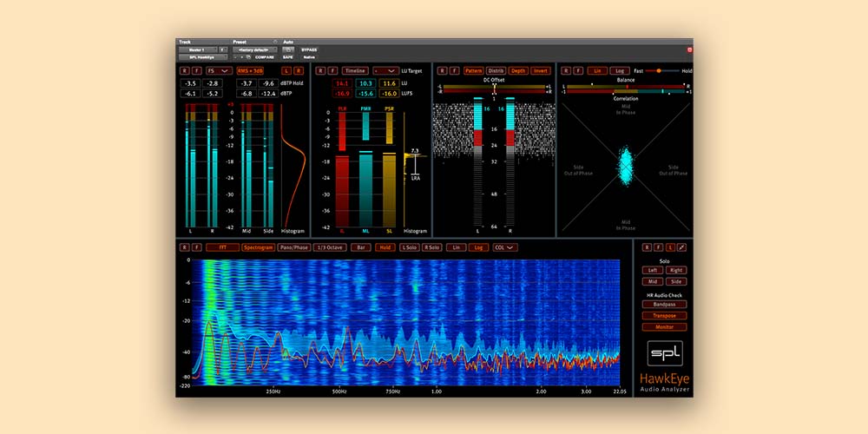Open the COL color dropdown
The image size is (868, 434).
point(504,247)
